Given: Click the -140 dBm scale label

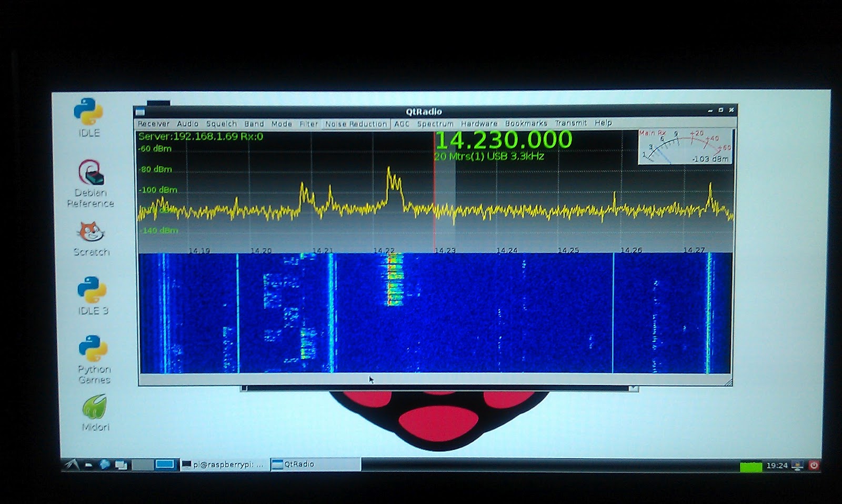Looking at the screenshot, I should pyautogui.click(x=159, y=230).
